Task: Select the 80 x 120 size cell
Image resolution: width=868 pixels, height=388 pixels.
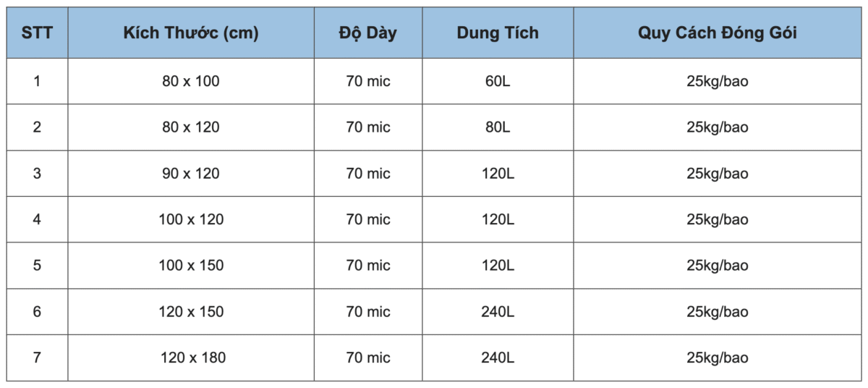Action: pos(191,127)
